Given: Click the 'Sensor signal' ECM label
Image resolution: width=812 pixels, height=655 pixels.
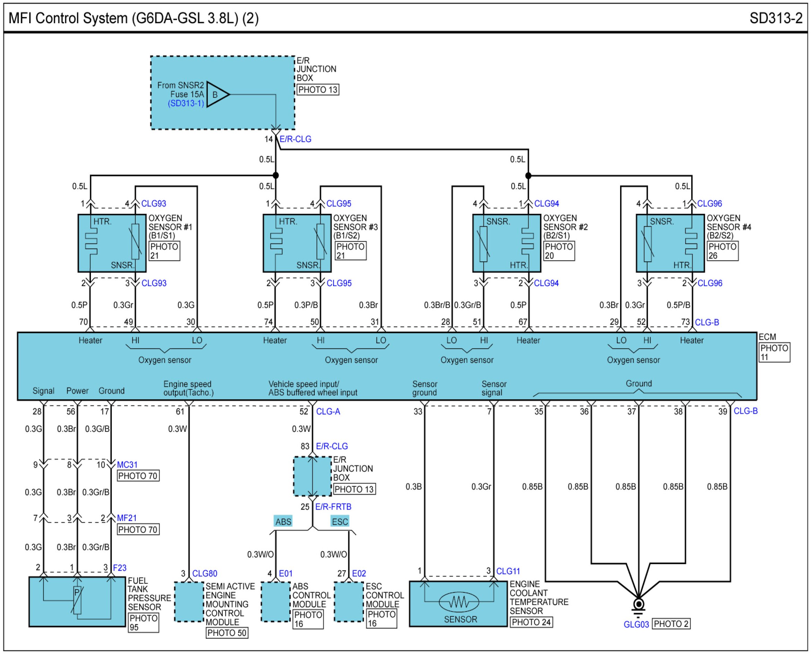Looking at the screenshot, I should [x=494, y=389].
